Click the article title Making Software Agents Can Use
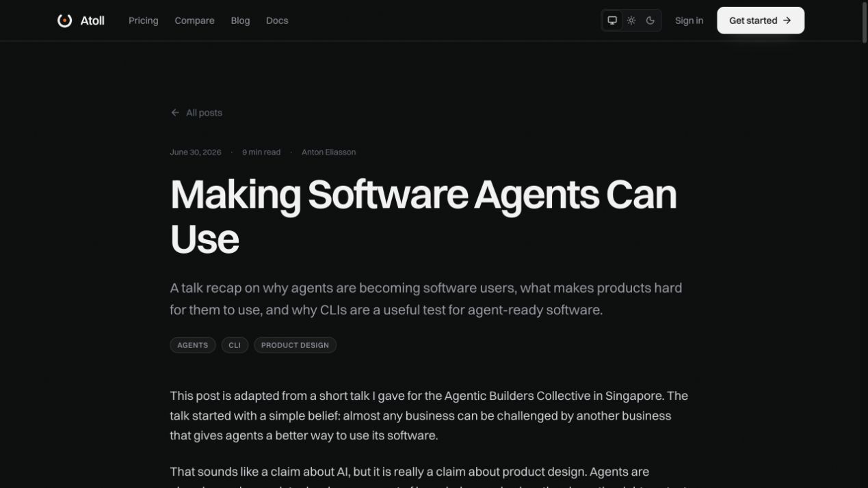This screenshot has height=488, width=868. pos(423,217)
